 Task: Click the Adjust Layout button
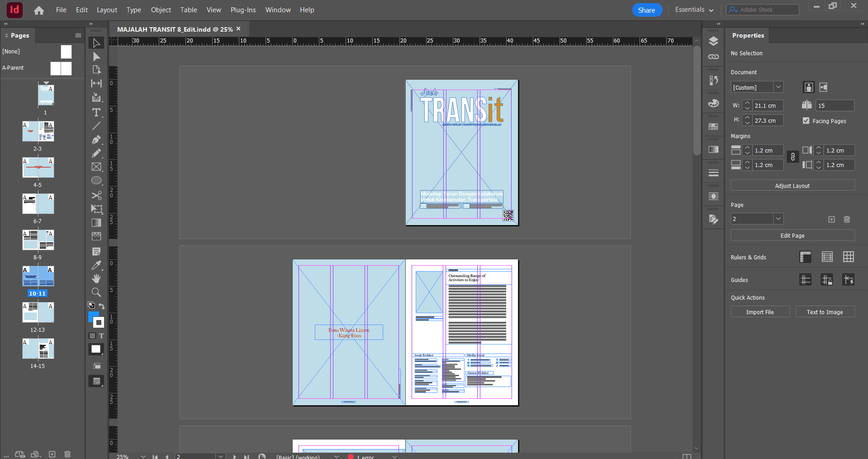[792, 186]
